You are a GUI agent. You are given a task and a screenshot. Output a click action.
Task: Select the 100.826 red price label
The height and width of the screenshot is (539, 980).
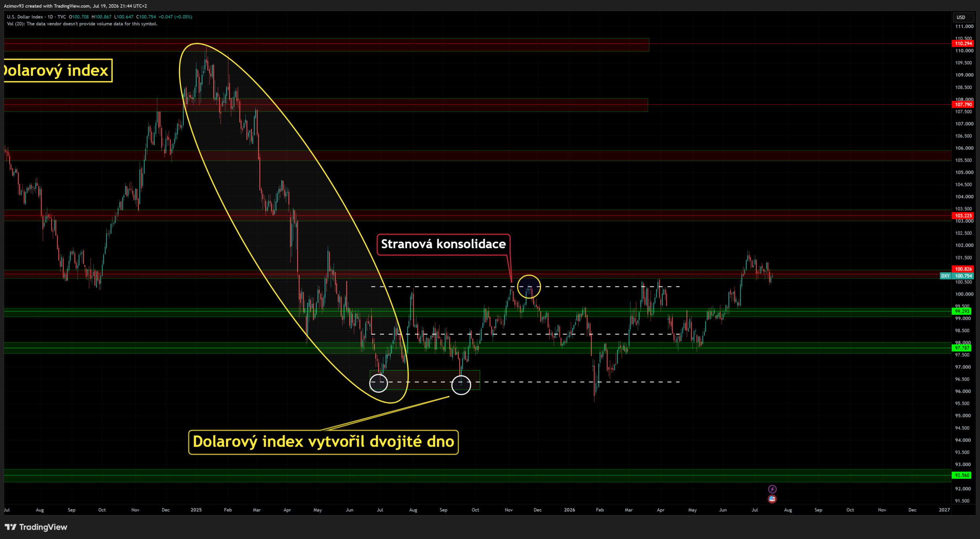pyautogui.click(x=963, y=269)
